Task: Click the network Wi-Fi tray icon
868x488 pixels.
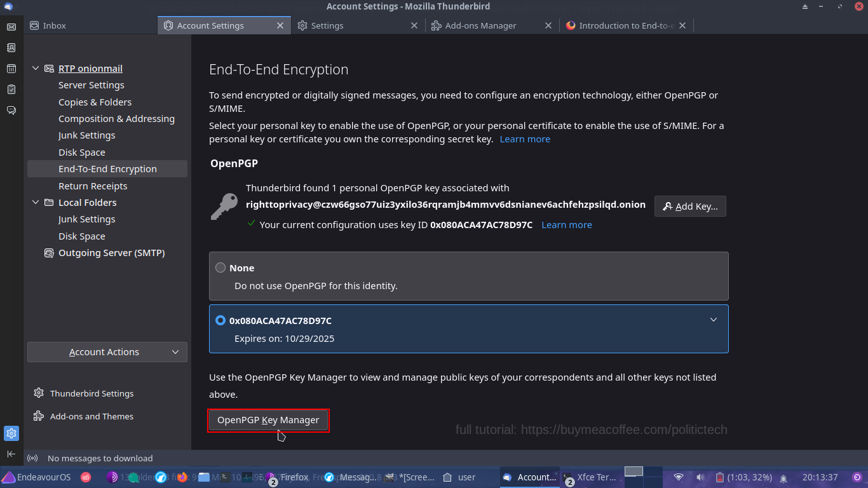Action: click(679, 477)
